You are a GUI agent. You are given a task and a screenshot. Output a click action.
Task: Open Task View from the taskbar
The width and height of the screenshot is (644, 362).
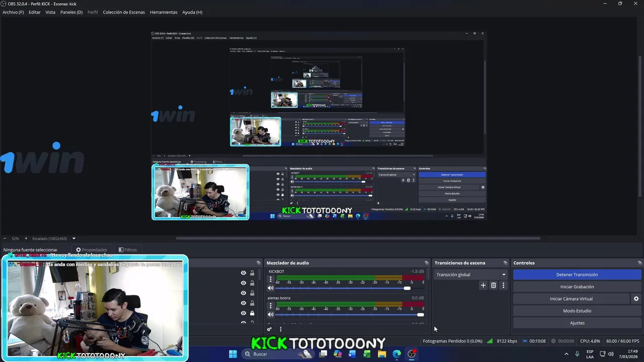point(324,354)
